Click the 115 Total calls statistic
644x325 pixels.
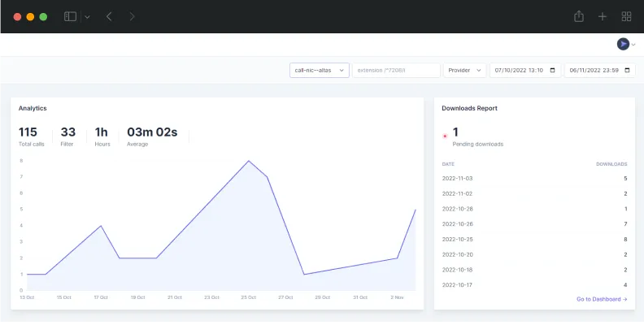[x=31, y=136]
